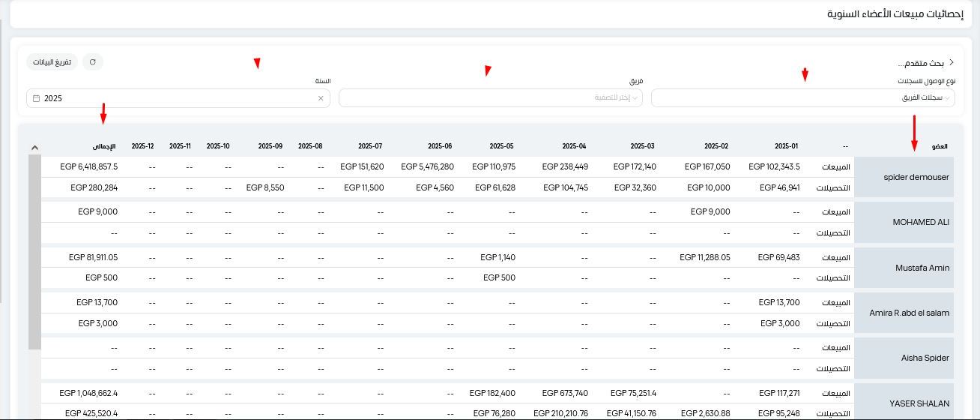The image size is (980, 420).
Task: Click the الإجمالي column header
Action: point(105,146)
